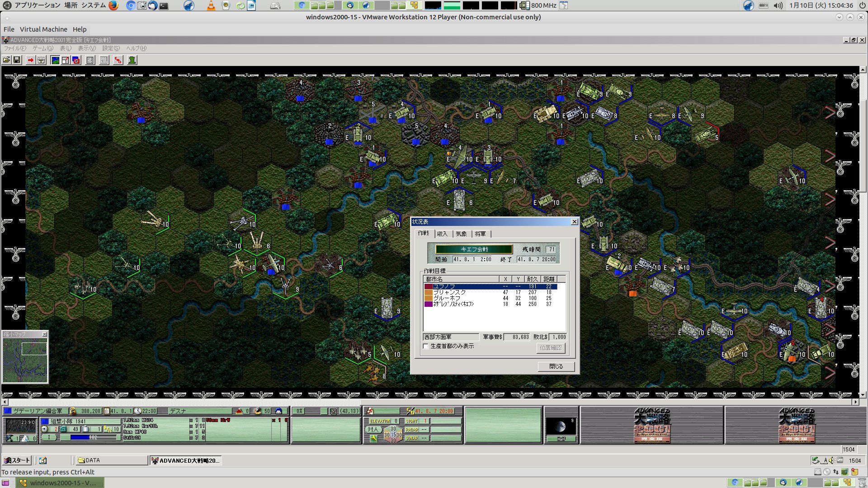Click the map's vertical scrollbar up arrow

click(x=863, y=70)
